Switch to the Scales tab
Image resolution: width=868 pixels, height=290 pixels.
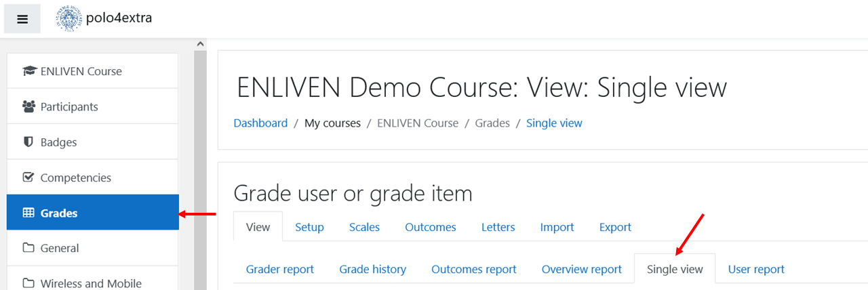tap(364, 227)
